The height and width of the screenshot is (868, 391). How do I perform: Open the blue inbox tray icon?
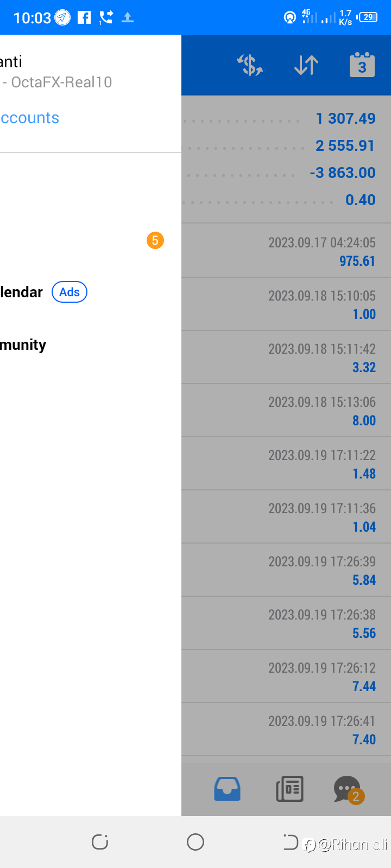[x=228, y=789]
